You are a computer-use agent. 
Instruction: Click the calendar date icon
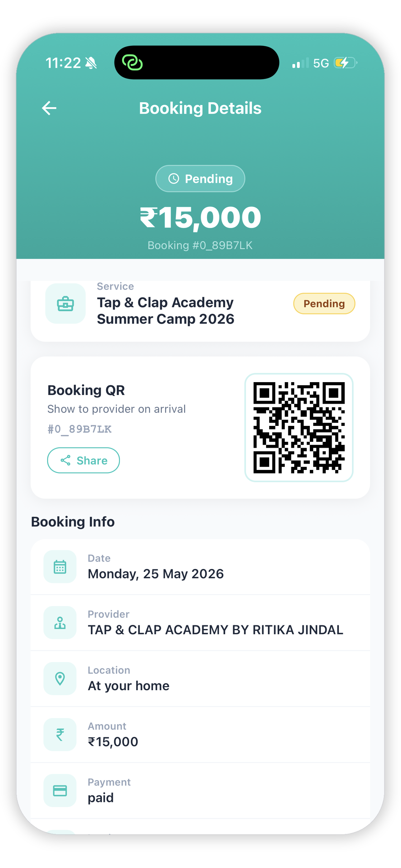(x=60, y=567)
